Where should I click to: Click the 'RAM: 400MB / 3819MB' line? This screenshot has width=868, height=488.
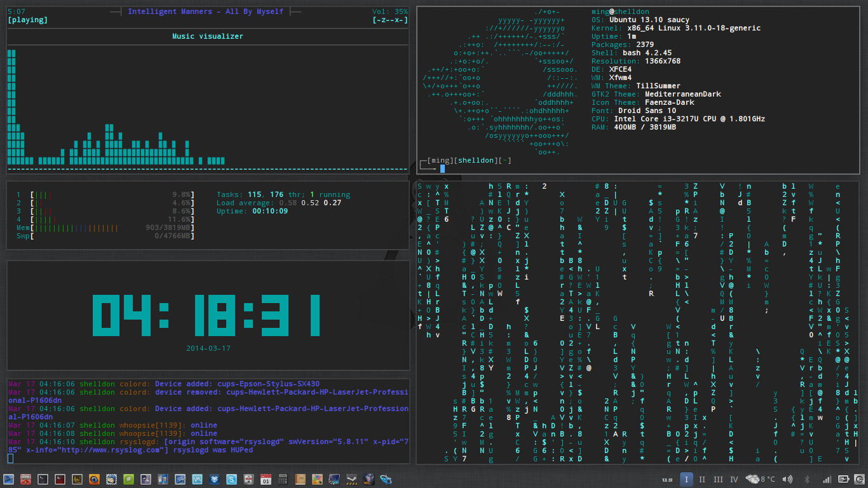coord(634,127)
